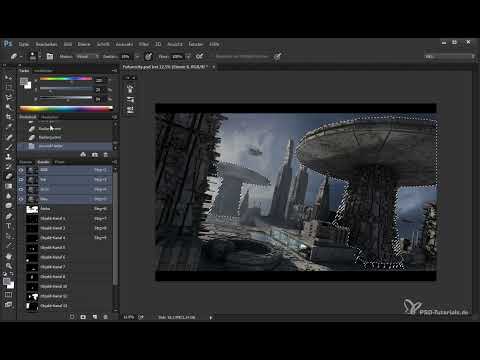Delete current channel trash icon
The height and width of the screenshot is (360, 480).
pyautogui.click(x=106, y=317)
